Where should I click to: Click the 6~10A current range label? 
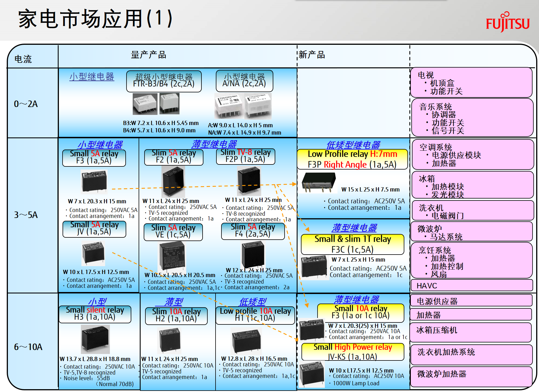click(28, 347)
